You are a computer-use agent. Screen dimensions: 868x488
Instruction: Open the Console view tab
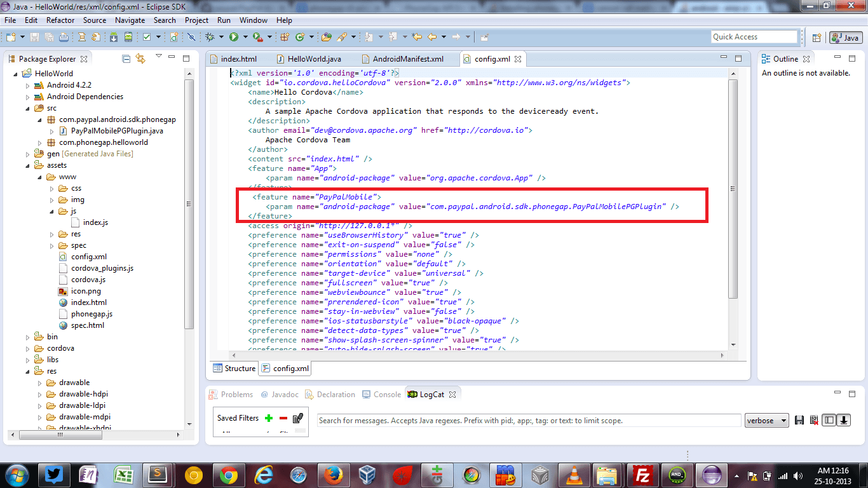(381, 395)
